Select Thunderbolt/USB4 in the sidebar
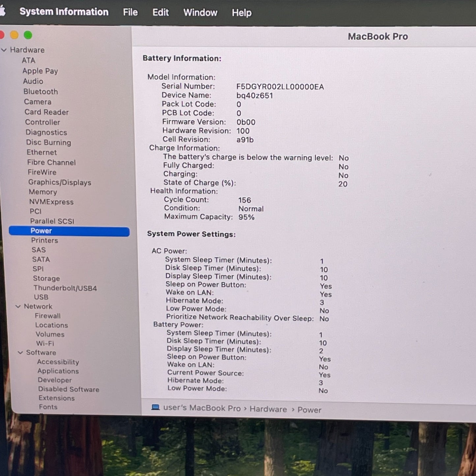The image size is (476, 476). [x=65, y=288]
